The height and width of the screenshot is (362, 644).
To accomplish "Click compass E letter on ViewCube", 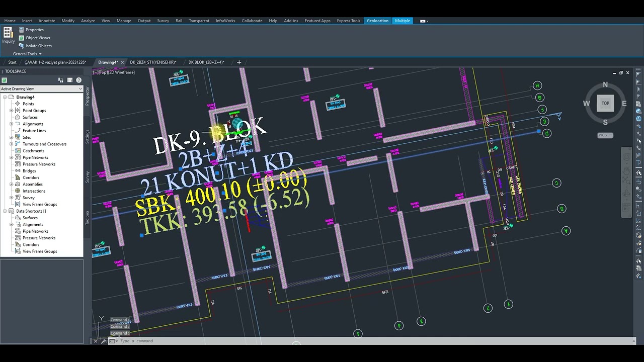I will coord(624,104).
